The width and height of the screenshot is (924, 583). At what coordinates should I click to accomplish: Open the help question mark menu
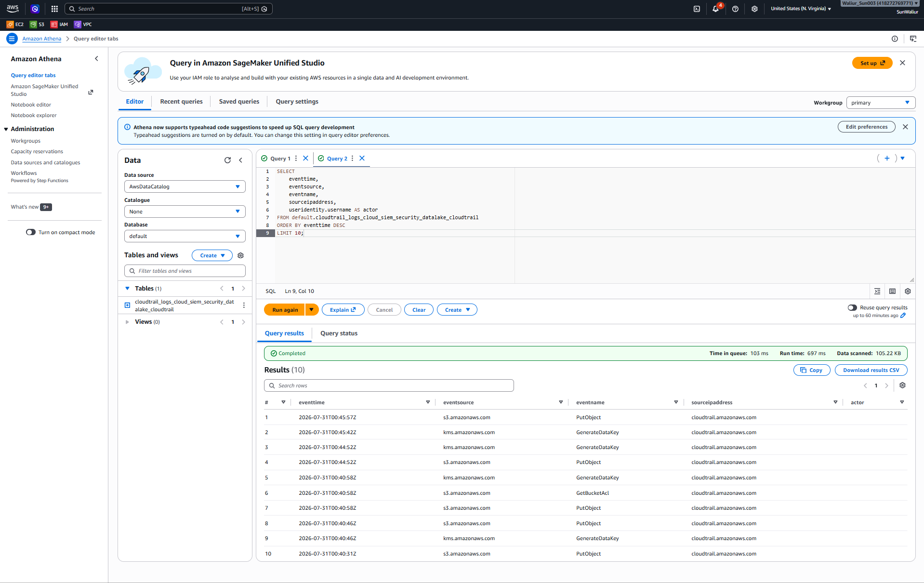click(x=735, y=9)
